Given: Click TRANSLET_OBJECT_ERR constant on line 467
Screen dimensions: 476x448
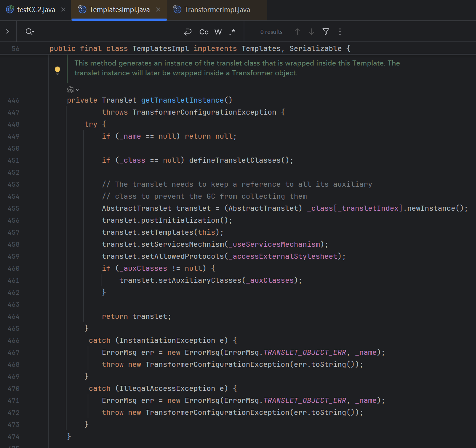Looking at the screenshot, I should point(305,352).
